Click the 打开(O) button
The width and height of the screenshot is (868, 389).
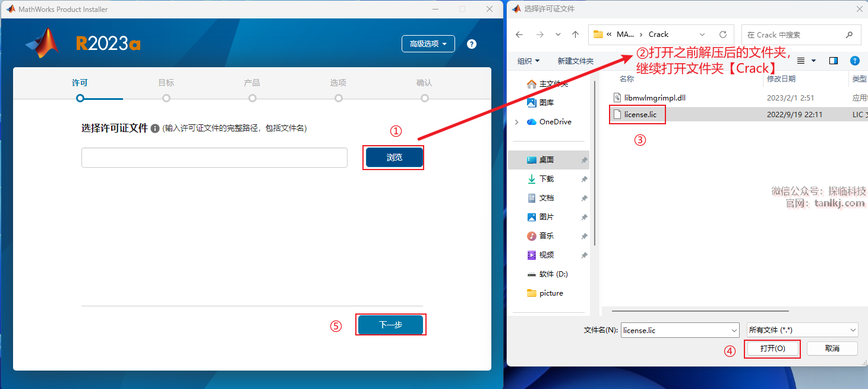[772, 349]
